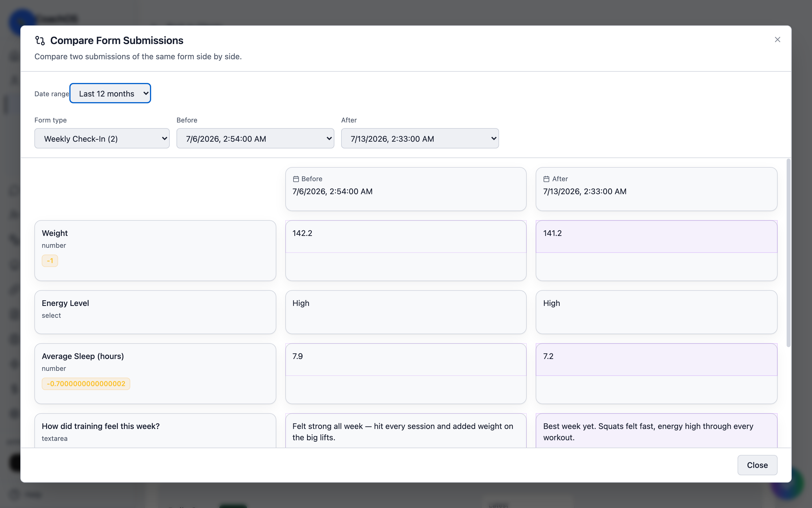Click the After card date 7/13/2026
This screenshot has height=508, width=812.
584,192
